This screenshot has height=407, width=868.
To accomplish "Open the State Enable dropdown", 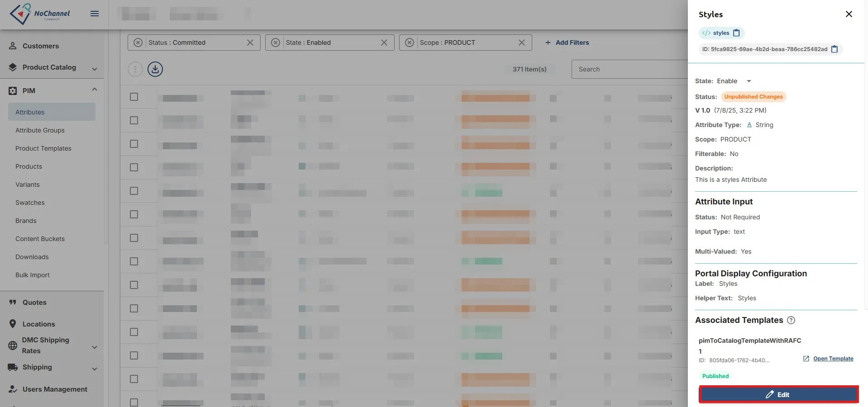I will tap(749, 81).
